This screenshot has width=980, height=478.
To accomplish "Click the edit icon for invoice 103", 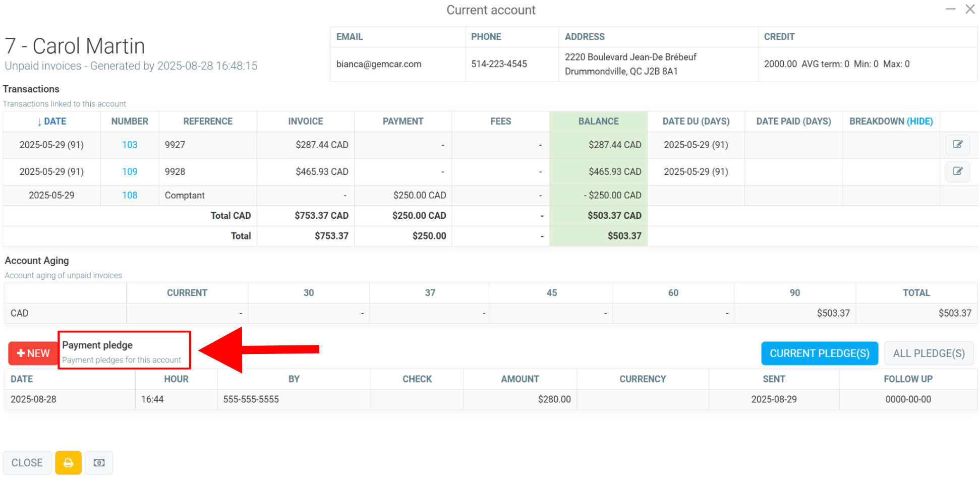I will pyautogui.click(x=957, y=145).
